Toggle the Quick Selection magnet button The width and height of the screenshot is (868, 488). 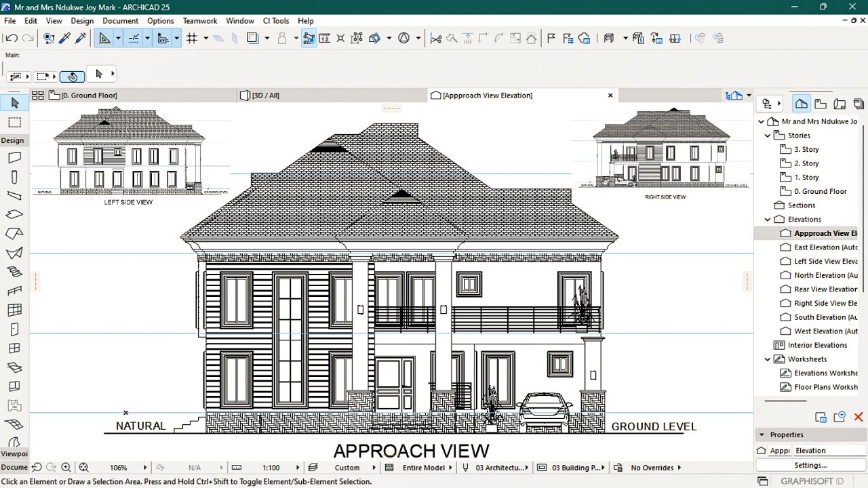[x=72, y=77]
